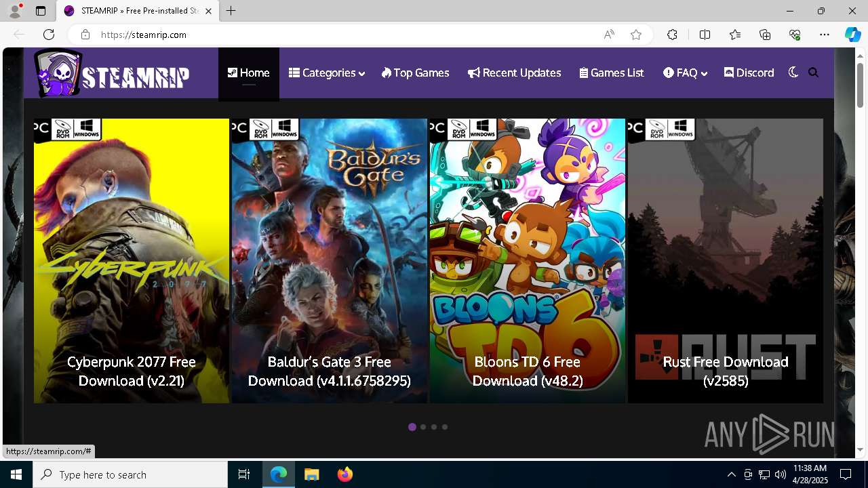Expand the Categories dropdown menu
The height and width of the screenshot is (488, 868).
tap(327, 73)
